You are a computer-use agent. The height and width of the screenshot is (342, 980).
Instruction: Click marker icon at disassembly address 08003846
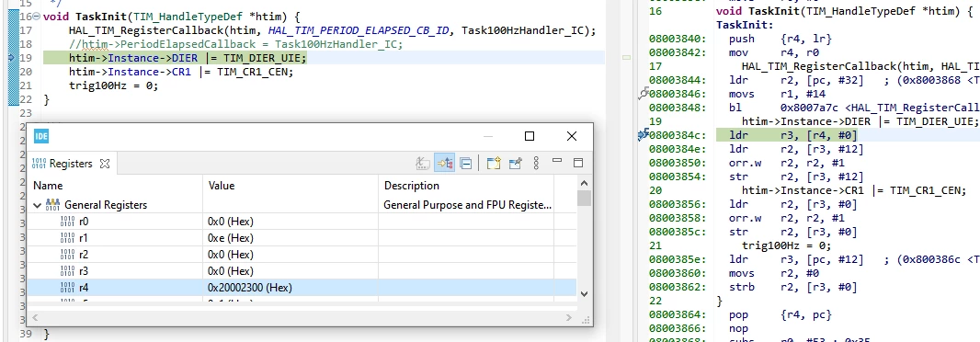[x=644, y=94]
